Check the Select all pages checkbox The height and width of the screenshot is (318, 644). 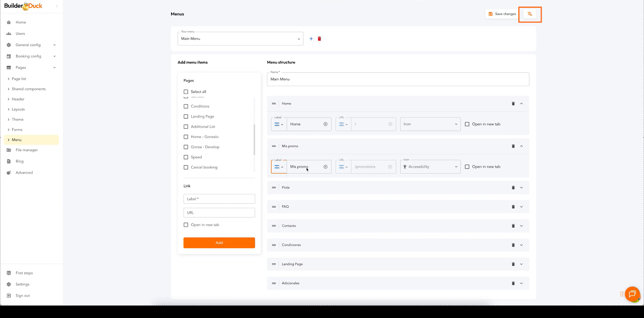point(186,92)
